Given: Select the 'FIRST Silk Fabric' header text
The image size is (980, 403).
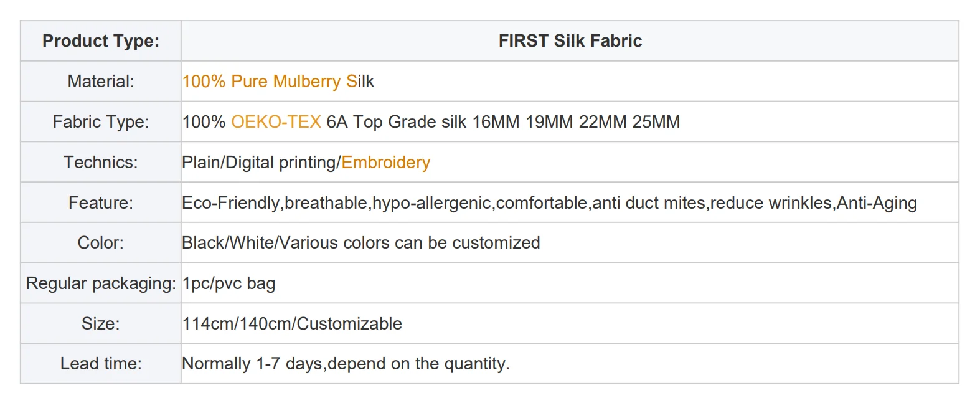Looking at the screenshot, I should 570,41.
